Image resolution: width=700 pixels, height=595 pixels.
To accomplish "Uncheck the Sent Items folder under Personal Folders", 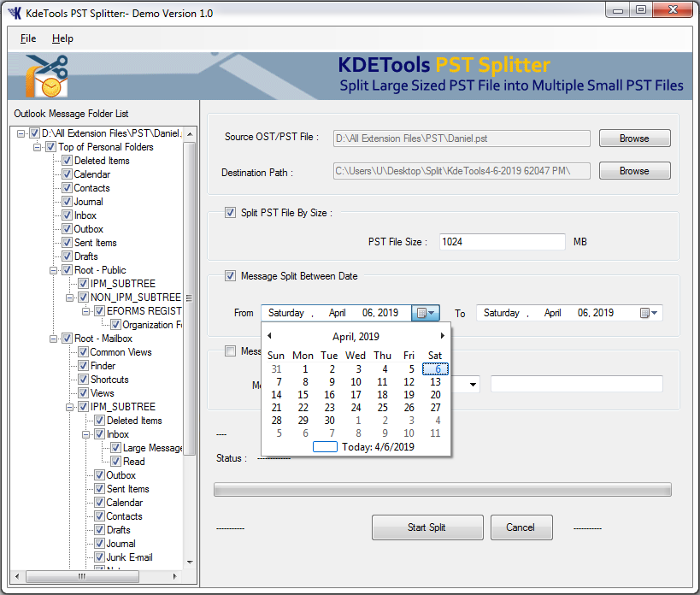I will (x=67, y=243).
